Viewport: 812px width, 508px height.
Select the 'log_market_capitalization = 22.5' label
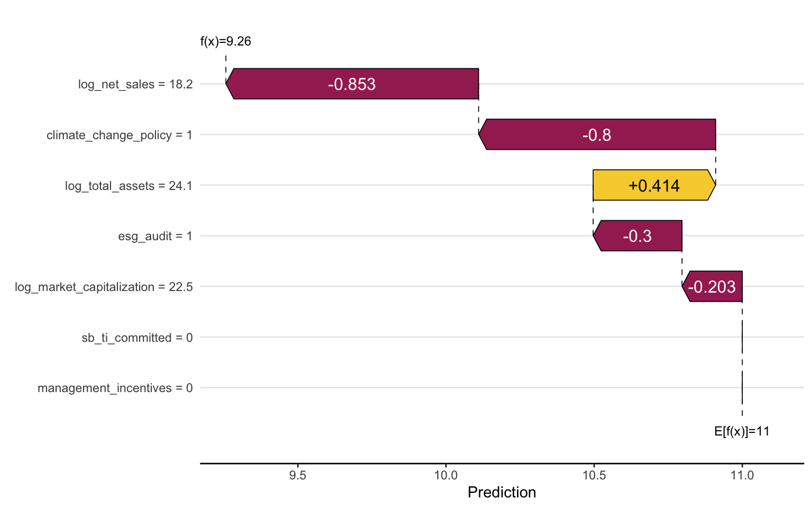(x=104, y=287)
